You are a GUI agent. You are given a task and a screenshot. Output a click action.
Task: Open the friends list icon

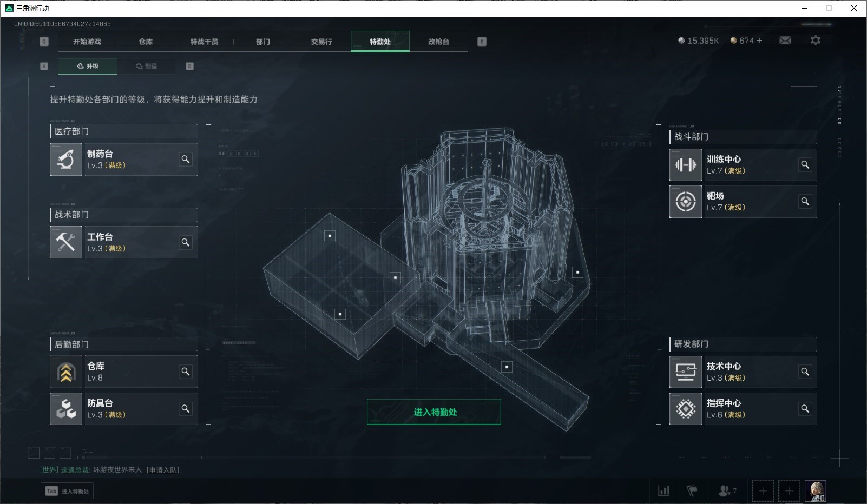(727, 491)
